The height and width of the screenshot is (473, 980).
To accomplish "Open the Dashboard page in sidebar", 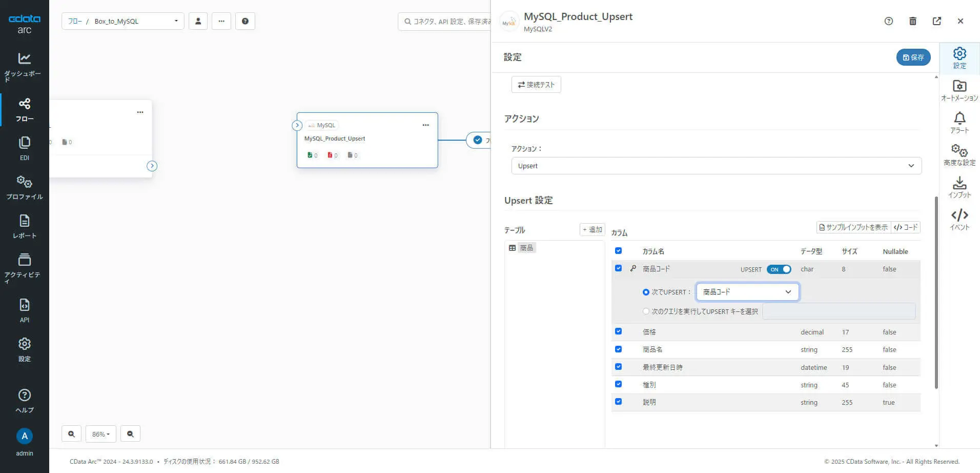I will coord(24,66).
